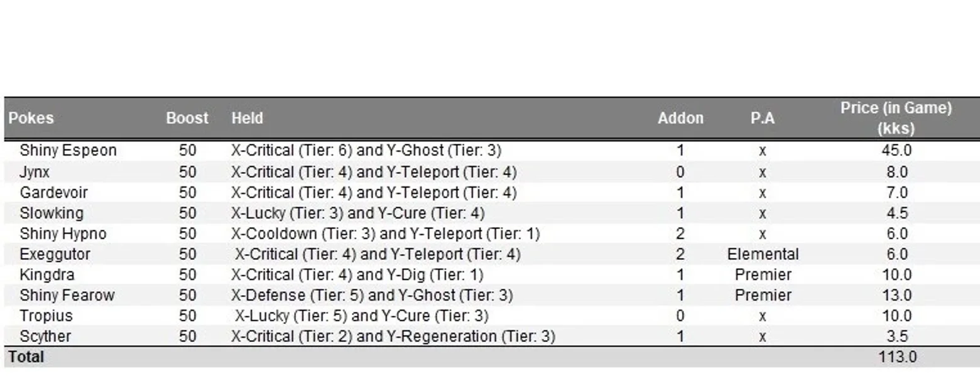Select Shiny Espeon's price 45.0

(896, 151)
